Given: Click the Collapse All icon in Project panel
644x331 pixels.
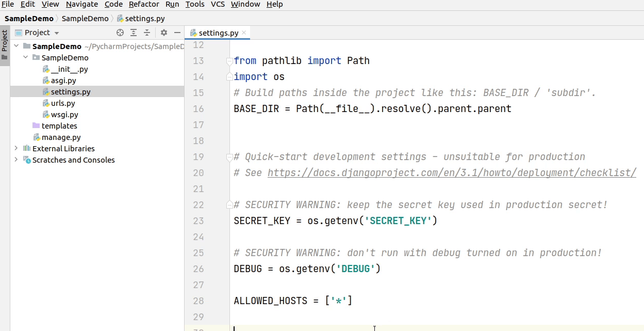Looking at the screenshot, I should point(146,33).
